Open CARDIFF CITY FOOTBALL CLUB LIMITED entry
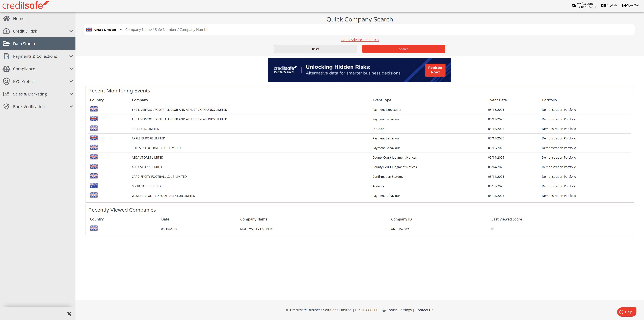The width and height of the screenshot is (644, 320). pos(159,177)
